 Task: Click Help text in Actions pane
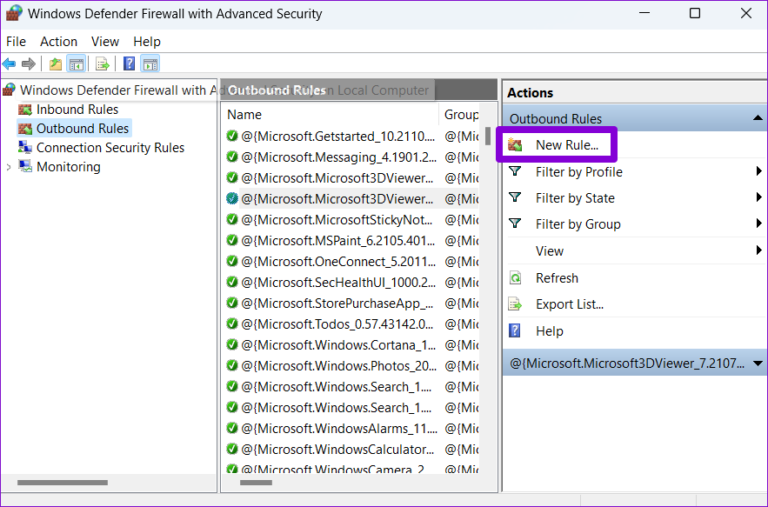[550, 331]
